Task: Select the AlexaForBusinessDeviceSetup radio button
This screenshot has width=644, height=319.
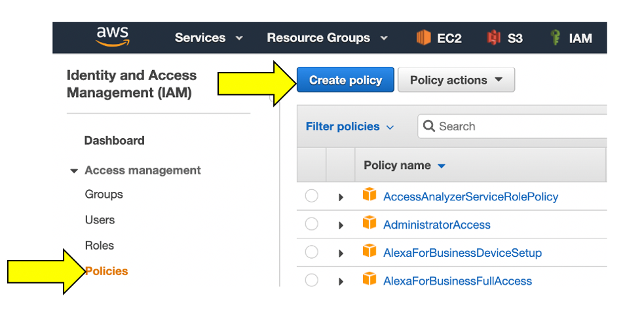Action: pyautogui.click(x=312, y=252)
